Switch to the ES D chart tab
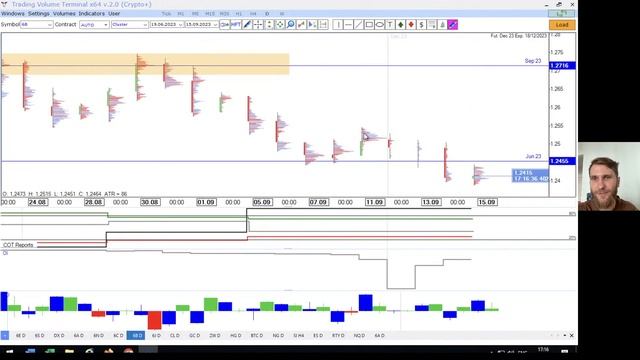This screenshot has width=640, height=360. [x=318, y=336]
